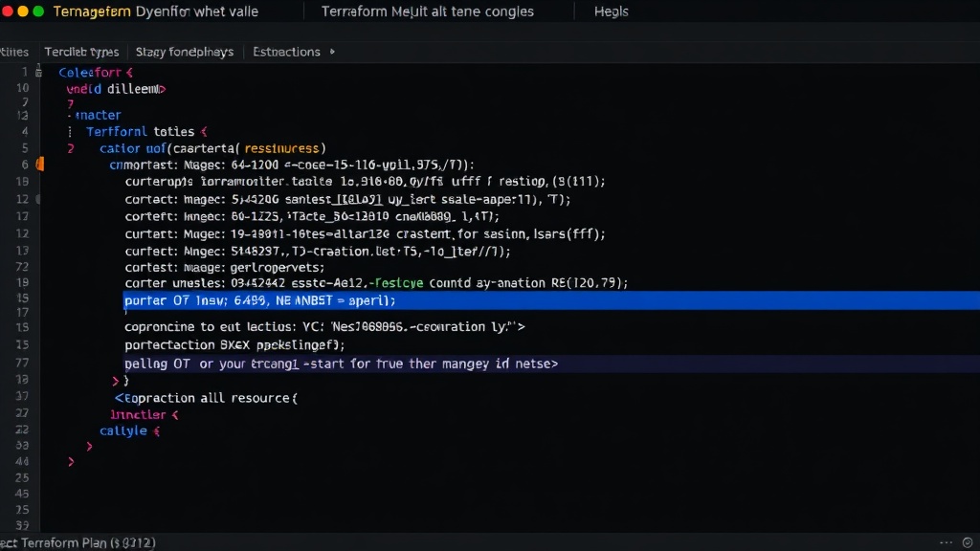This screenshot has width=980, height=551.
Task: Click the 'Terfornl toties' line
Action: point(146,132)
